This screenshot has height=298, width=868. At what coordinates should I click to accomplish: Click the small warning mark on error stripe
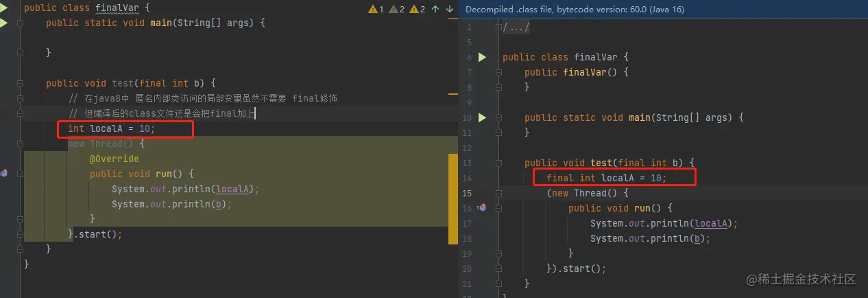[x=453, y=93]
